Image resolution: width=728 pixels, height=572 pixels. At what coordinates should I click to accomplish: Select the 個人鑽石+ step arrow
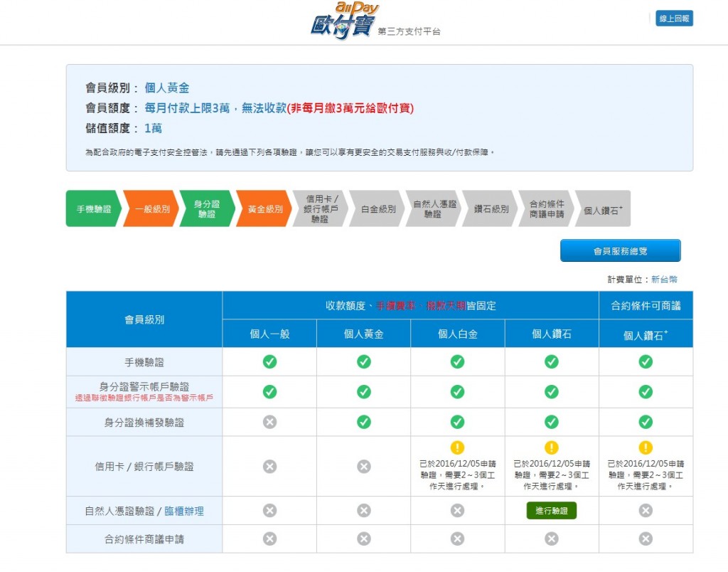(603, 208)
